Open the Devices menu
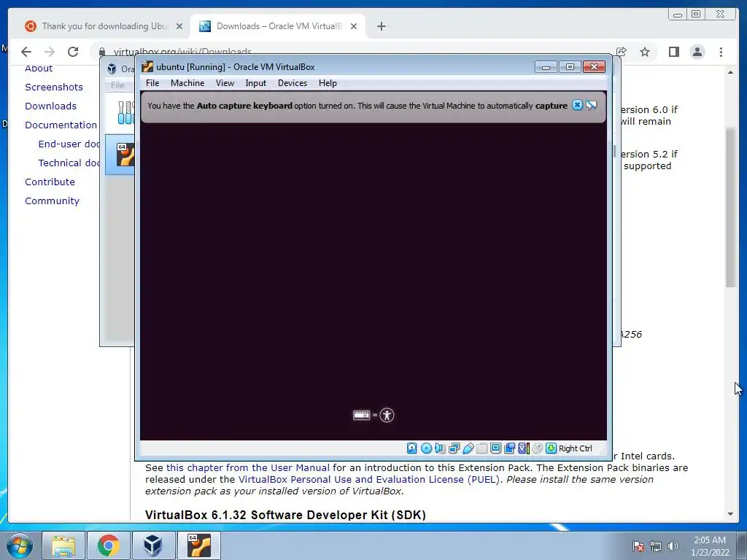The image size is (747, 560). pos(293,83)
